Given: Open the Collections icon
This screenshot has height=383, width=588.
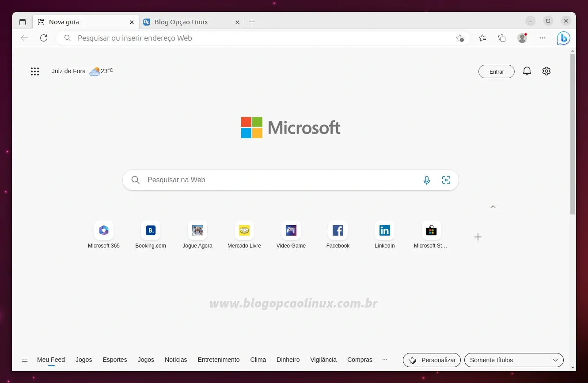Looking at the screenshot, I should coord(502,38).
